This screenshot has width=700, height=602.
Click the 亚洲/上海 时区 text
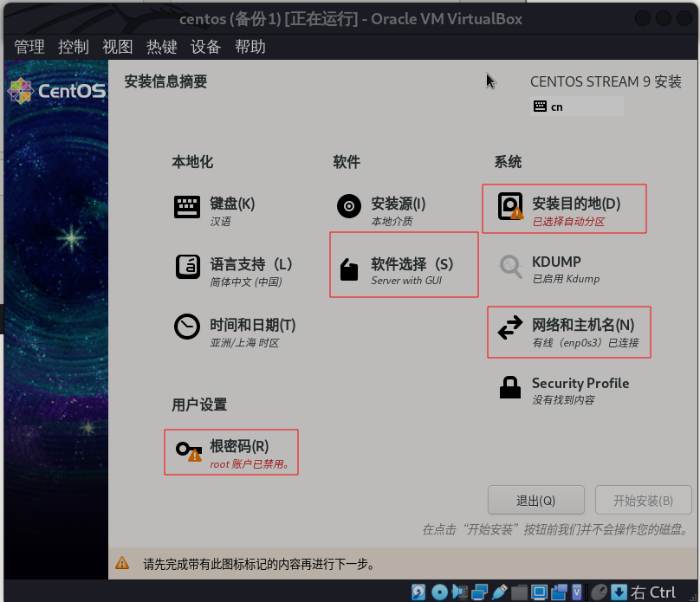coord(244,343)
